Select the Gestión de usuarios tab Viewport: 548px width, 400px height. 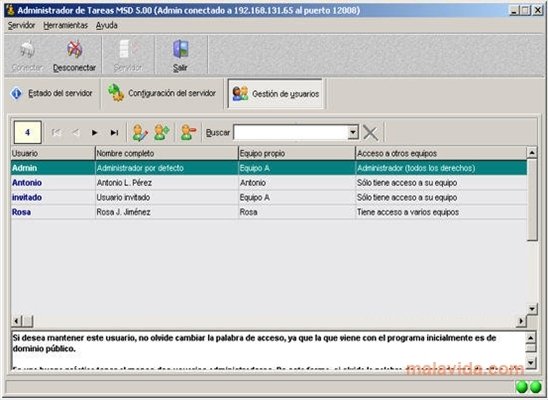276,94
